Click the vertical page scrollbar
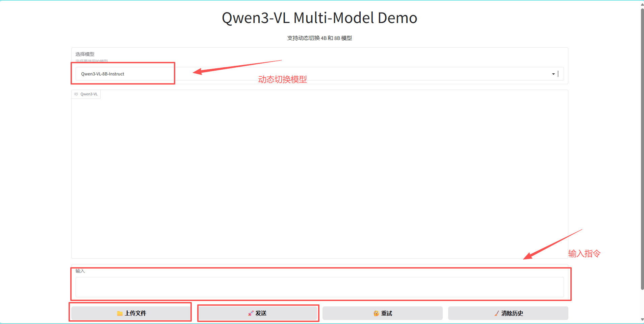 tap(642, 149)
